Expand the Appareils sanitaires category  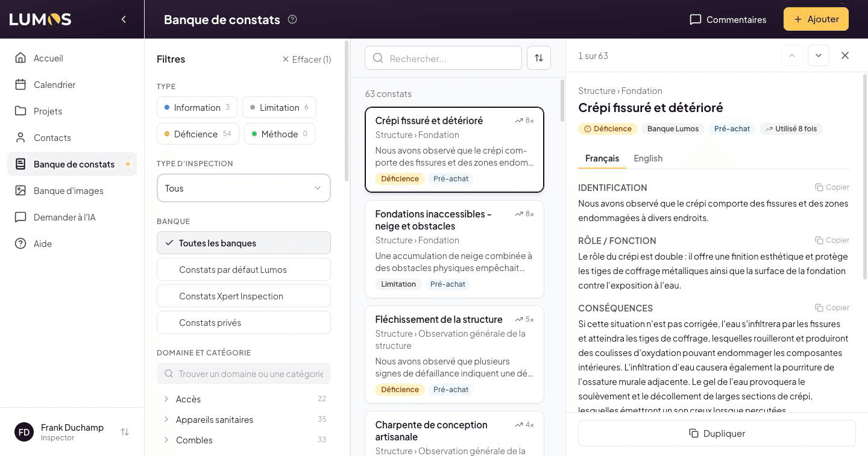click(244, 419)
